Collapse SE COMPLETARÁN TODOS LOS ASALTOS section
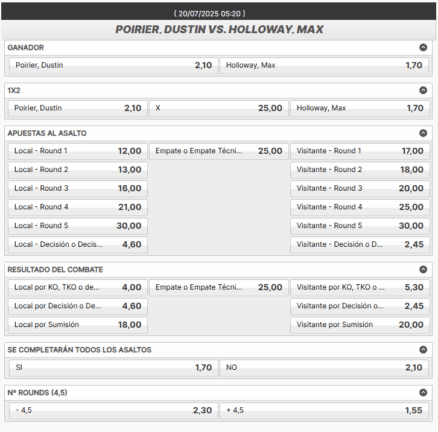Viewport: 438px width, 432px height. pyautogui.click(x=423, y=350)
